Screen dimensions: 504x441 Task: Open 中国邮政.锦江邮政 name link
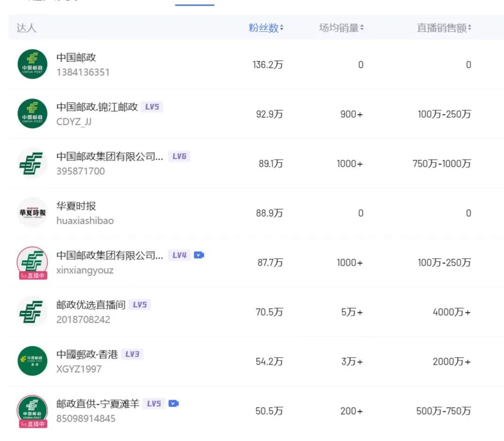97,107
